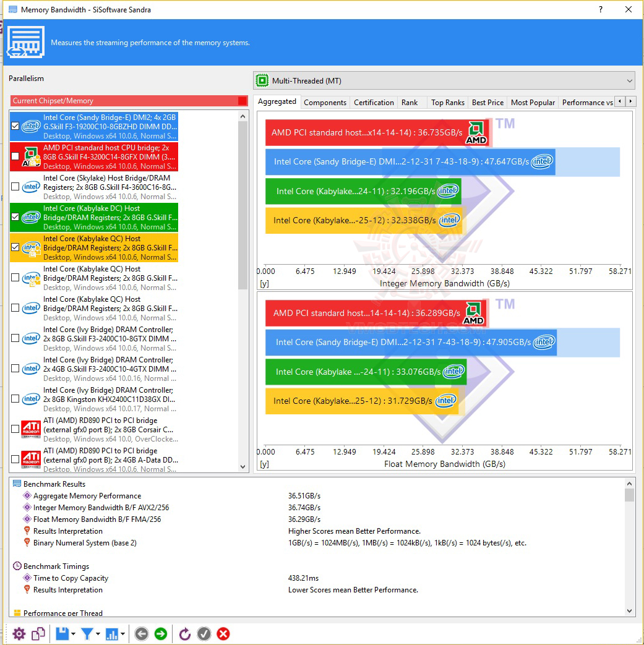Click the Intel logo on Sandy Bridge-E list row
644x645 pixels.
(x=31, y=126)
